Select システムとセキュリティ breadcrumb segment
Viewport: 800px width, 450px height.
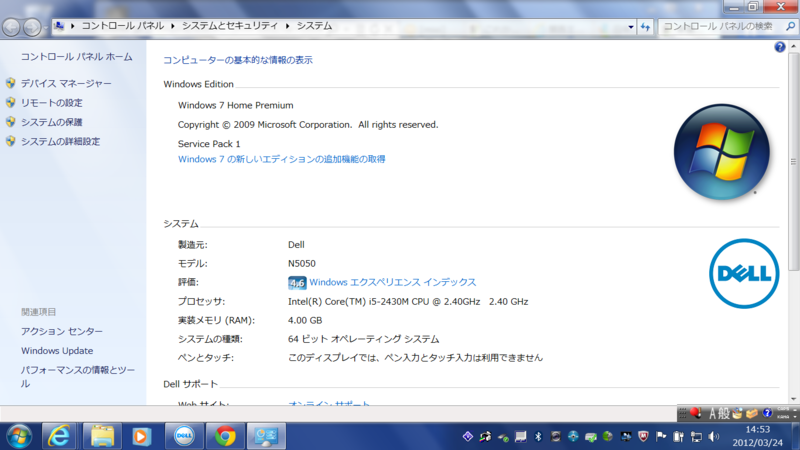(x=230, y=26)
